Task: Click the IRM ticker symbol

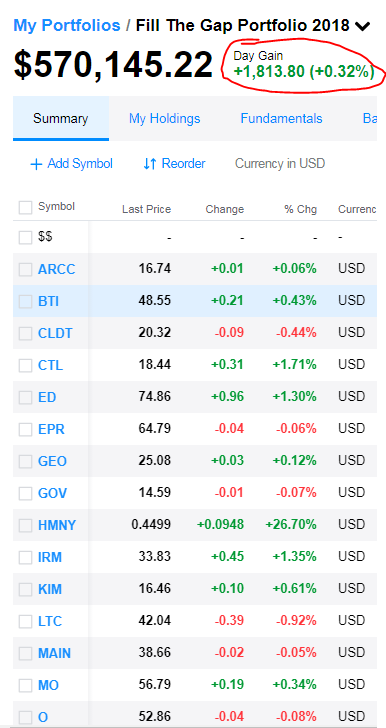Action: point(50,557)
